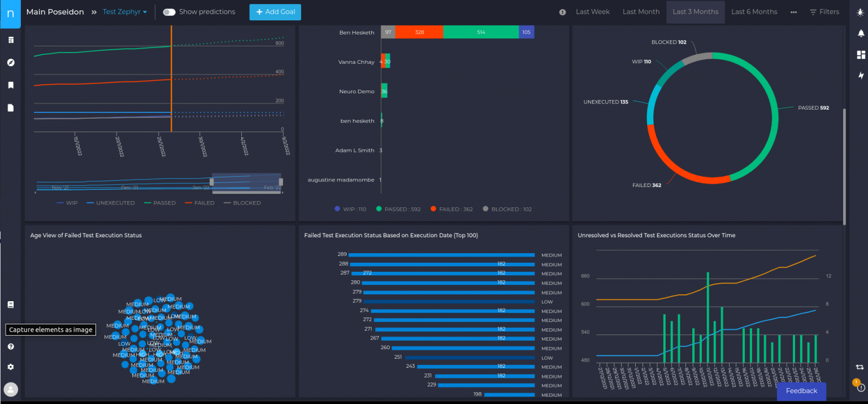Click the widgets grid icon on the right sidebar

[861, 54]
